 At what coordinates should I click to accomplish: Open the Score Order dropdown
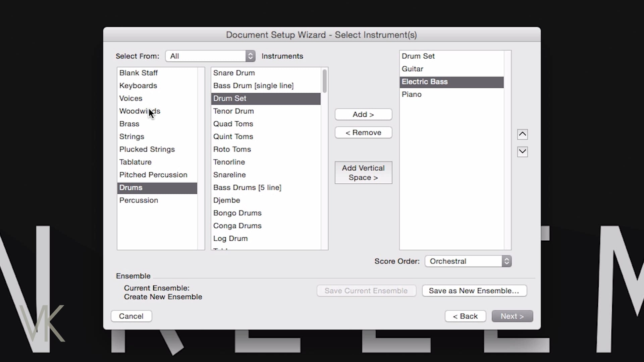(468, 261)
